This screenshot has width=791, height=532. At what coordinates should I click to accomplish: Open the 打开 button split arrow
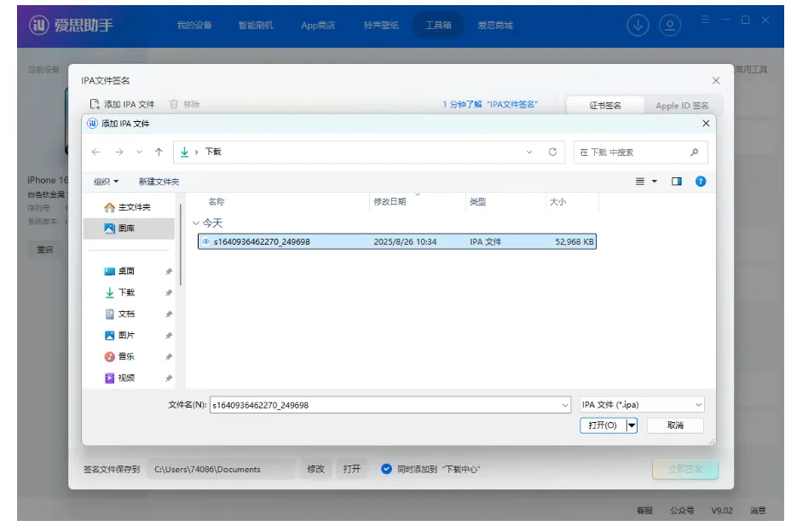point(632,425)
